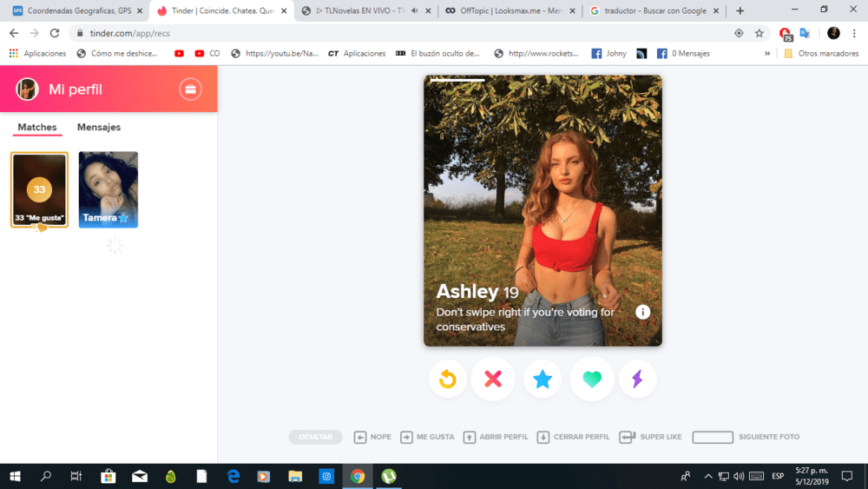Open a new browser tab
Image resolution: width=868 pixels, height=489 pixels.
[x=740, y=10]
